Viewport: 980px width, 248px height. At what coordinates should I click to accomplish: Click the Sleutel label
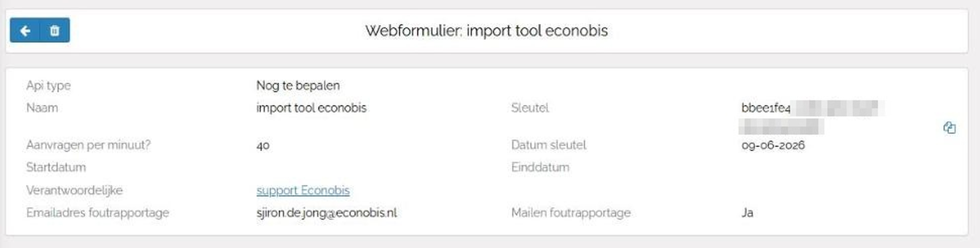(x=530, y=108)
